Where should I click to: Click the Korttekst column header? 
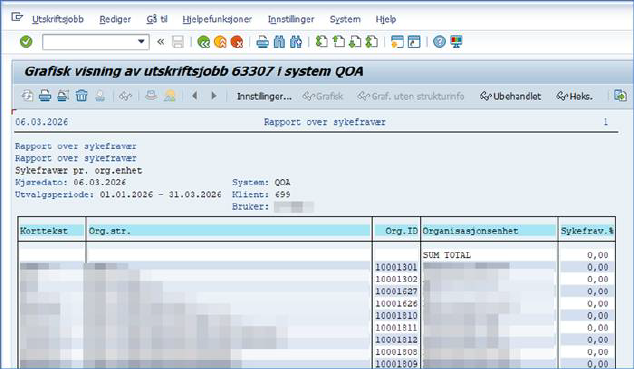(x=52, y=231)
